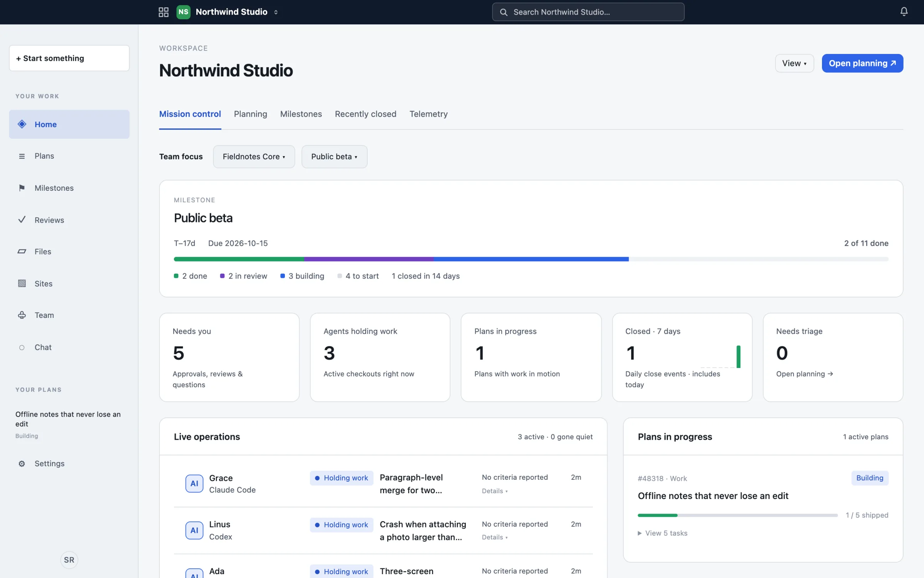Select the Mission control tab
Viewport: 924px width, 578px height.
click(190, 114)
